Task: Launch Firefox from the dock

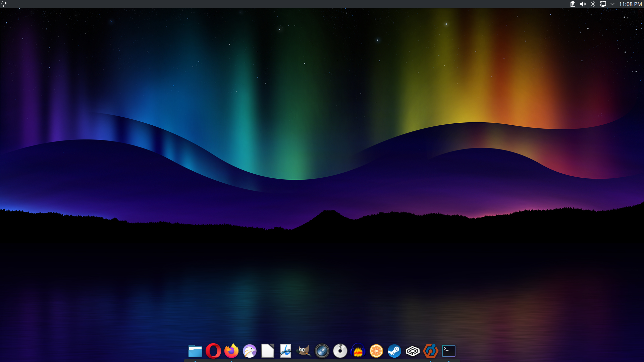Action: tap(231, 351)
